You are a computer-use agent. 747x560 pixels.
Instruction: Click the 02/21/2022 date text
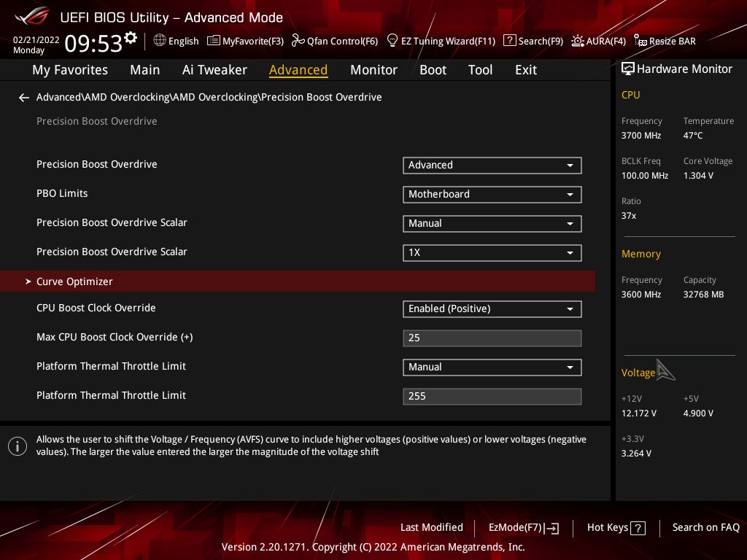[x=36, y=39]
